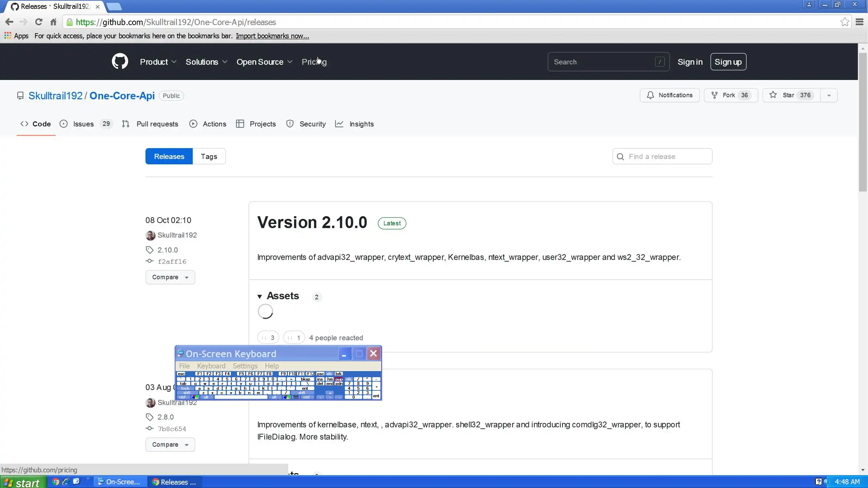
Task: Click the Sign up button
Action: (728, 62)
